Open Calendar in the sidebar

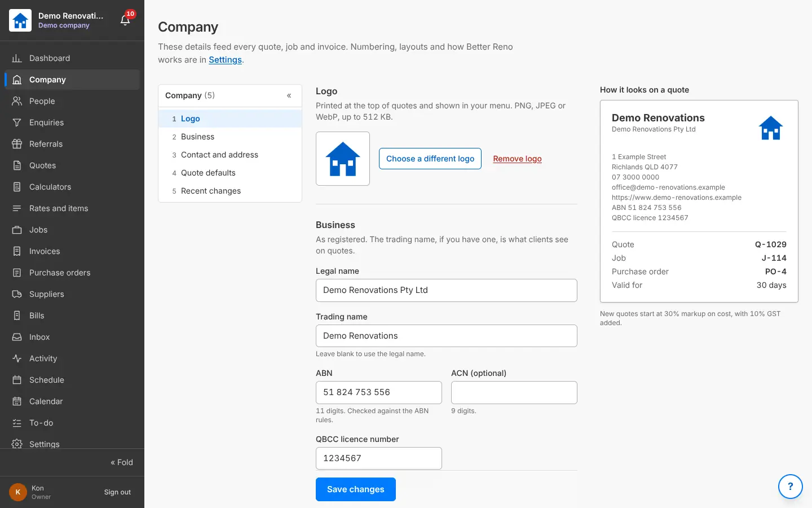[x=72, y=401]
